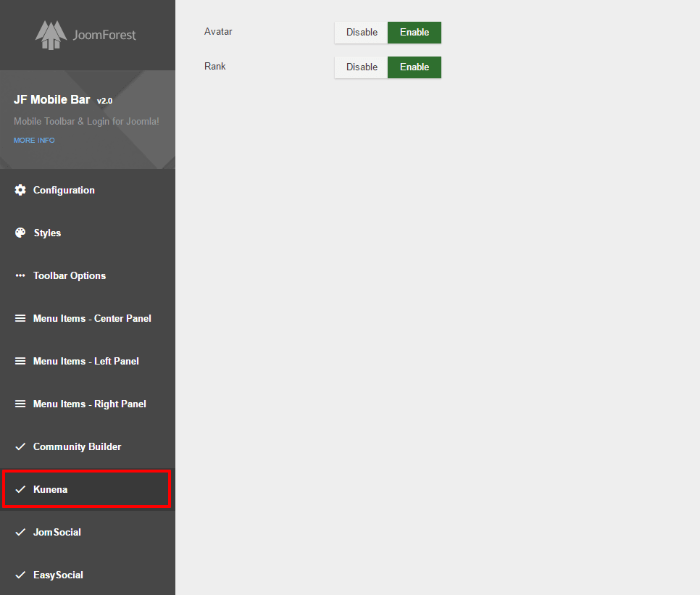Click the JoomForest brand name

pos(104,35)
